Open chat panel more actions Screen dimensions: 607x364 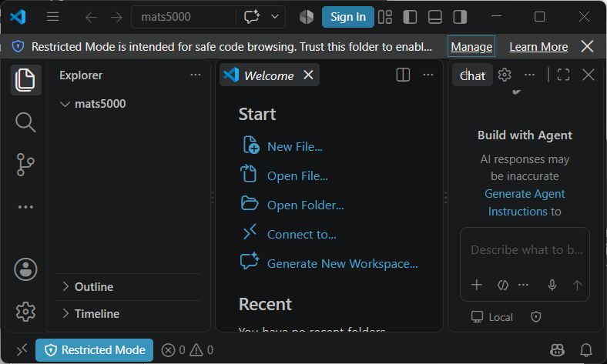click(x=529, y=75)
